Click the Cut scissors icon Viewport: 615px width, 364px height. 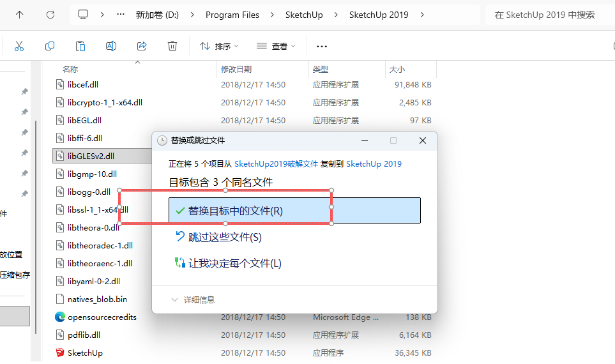tap(19, 46)
